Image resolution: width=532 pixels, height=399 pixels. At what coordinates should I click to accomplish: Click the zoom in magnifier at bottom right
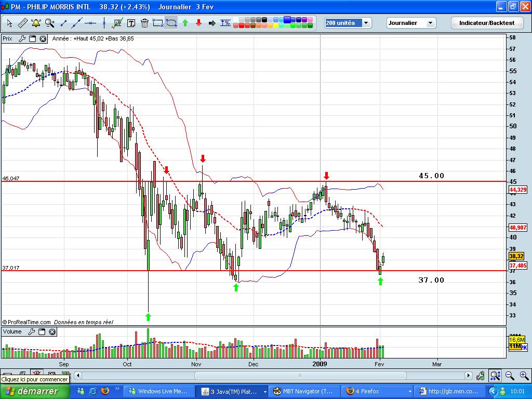(524, 375)
